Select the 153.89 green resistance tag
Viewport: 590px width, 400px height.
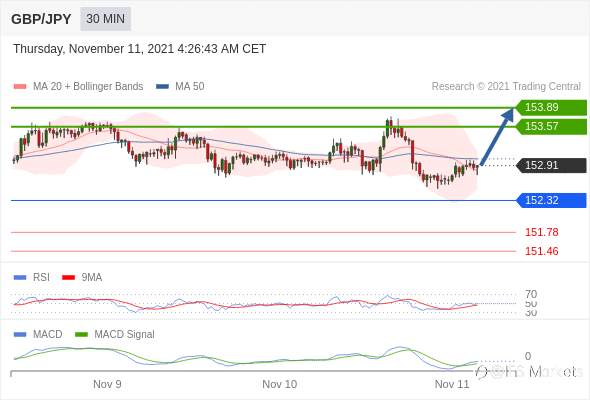point(551,107)
